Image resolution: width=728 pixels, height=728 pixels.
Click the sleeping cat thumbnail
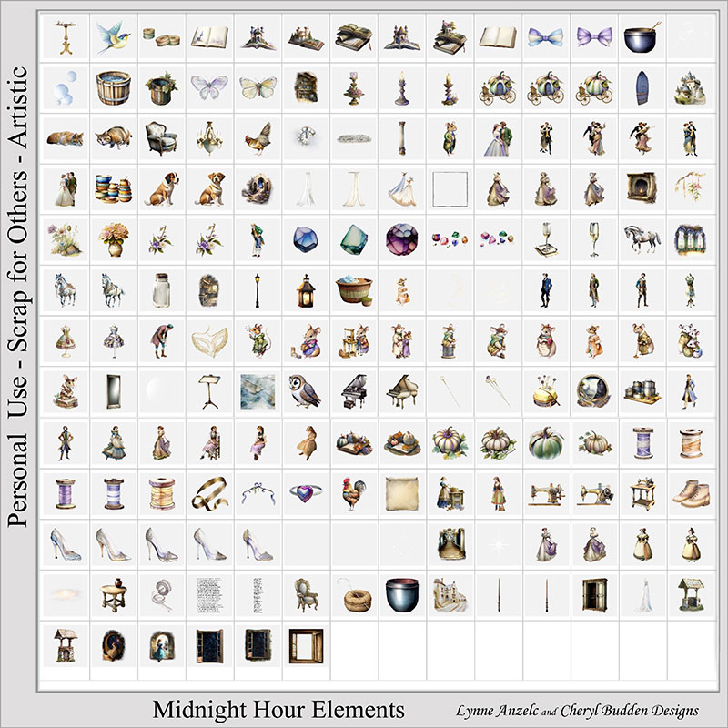tap(66, 138)
